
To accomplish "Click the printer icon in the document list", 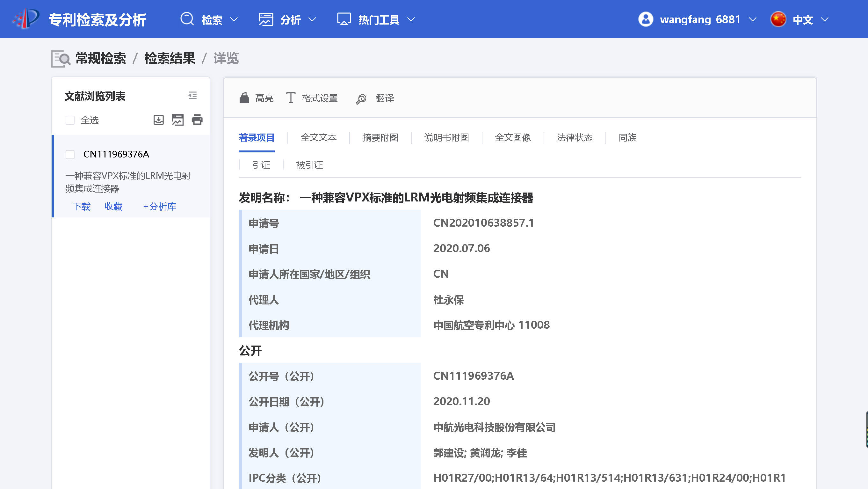I will [x=197, y=120].
